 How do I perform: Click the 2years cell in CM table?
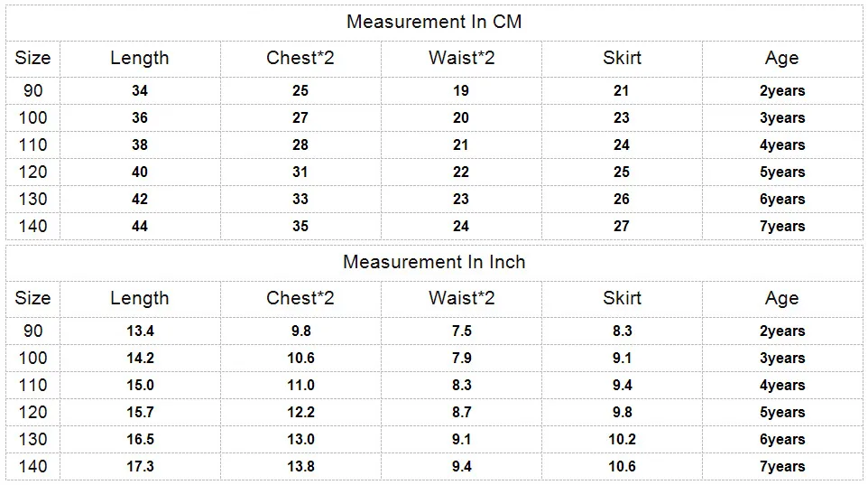coord(781,91)
